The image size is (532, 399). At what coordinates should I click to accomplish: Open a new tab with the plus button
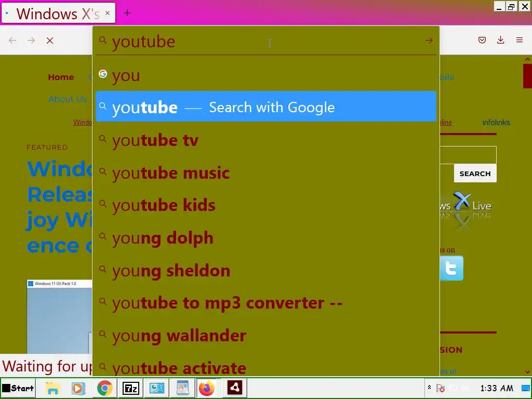[127, 13]
